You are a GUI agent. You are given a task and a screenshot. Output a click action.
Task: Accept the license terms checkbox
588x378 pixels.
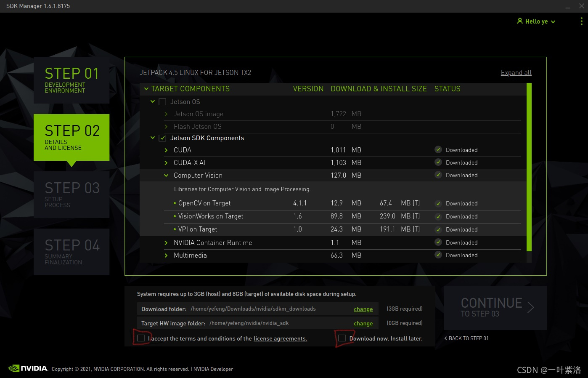141,338
